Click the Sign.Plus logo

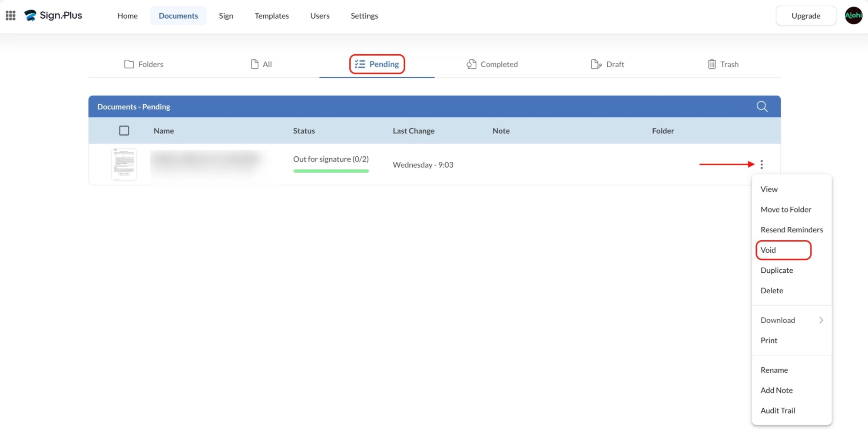click(x=53, y=16)
